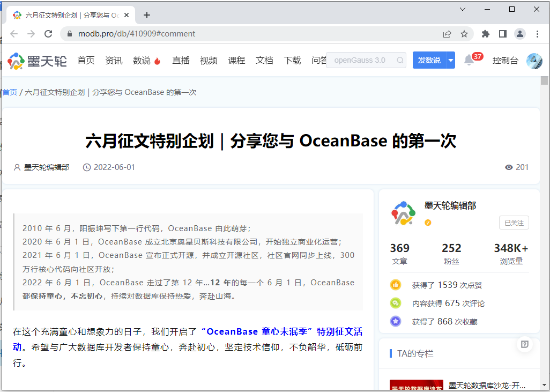Click the clock icon beside date

tap(87, 167)
